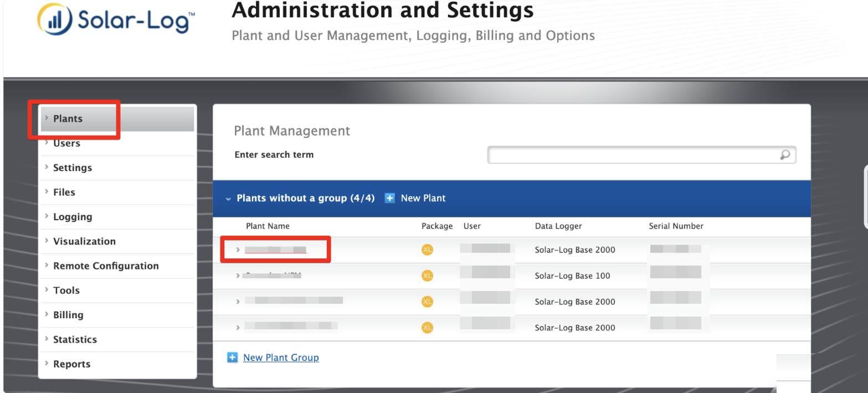
Task: Open the Users section in the sidebar
Action: pos(117,143)
